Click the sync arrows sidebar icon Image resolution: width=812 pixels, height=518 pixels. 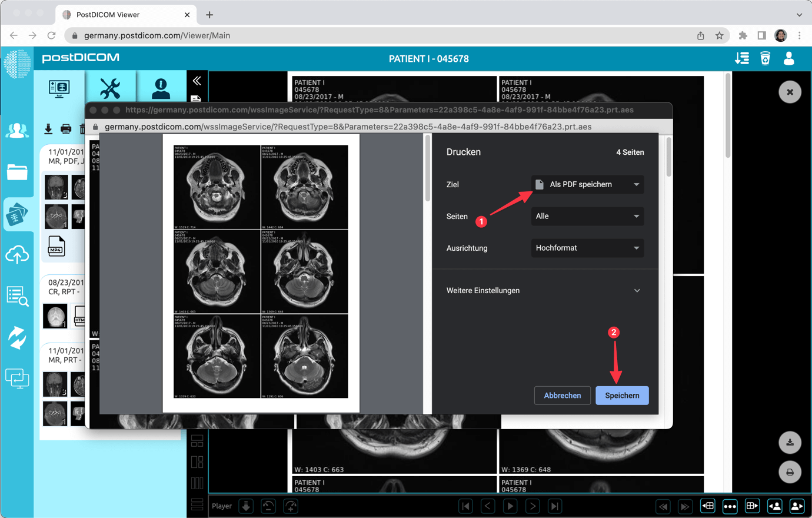coord(17,338)
